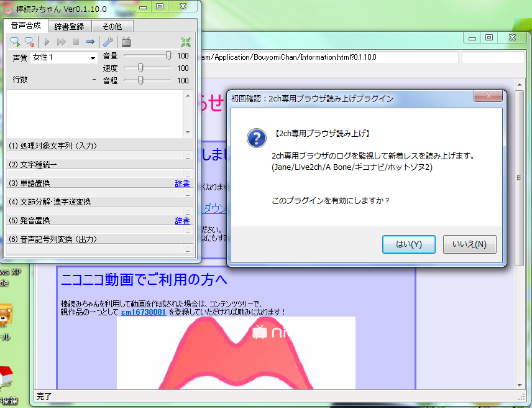Click the blue question mark dialog icon
Screen dimensions: 532x408
pos(257,138)
